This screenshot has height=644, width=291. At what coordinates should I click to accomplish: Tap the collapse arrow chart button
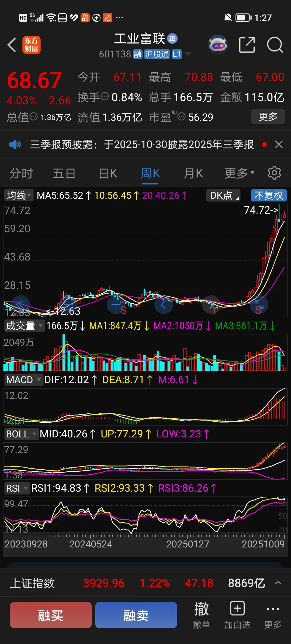259,304
